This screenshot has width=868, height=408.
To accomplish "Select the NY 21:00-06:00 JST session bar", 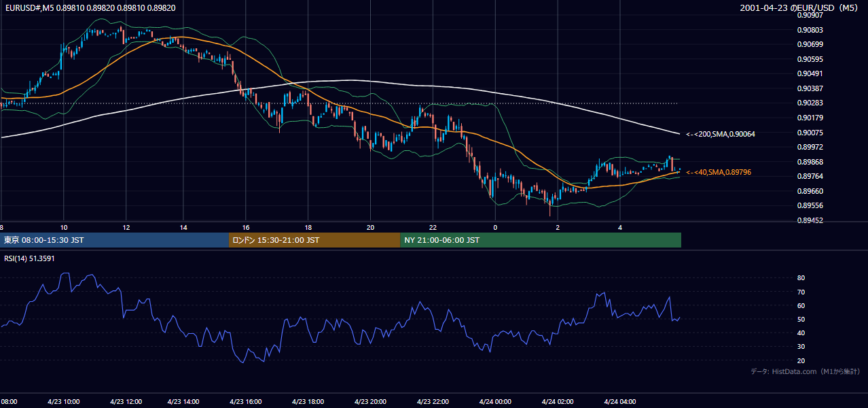I will click(x=541, y=240).
